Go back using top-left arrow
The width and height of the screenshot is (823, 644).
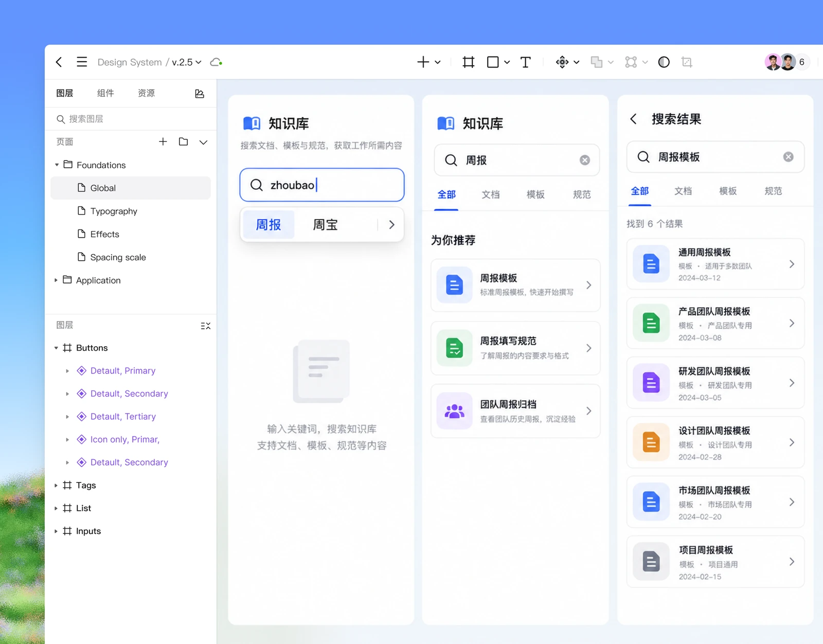point(59,62)
